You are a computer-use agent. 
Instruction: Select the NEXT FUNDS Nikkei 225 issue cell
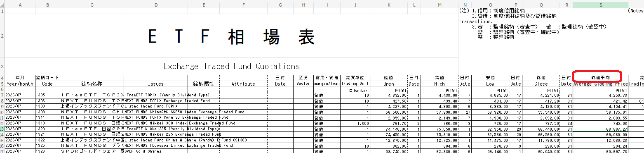coord(155,134)
